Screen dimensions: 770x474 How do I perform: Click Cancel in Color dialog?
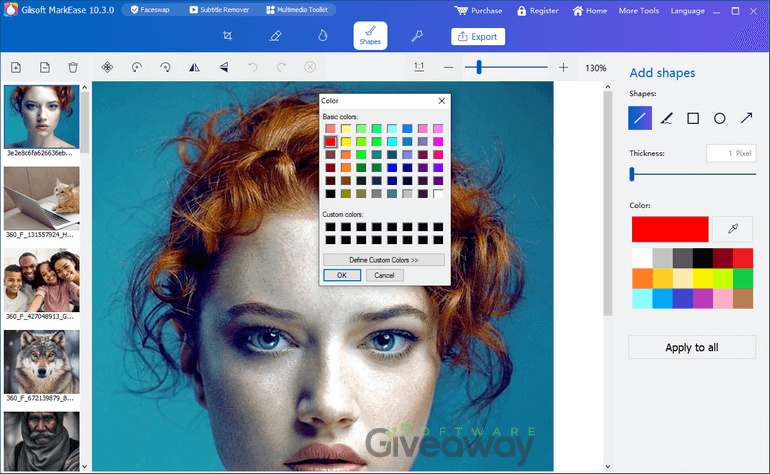pos(384,275)
